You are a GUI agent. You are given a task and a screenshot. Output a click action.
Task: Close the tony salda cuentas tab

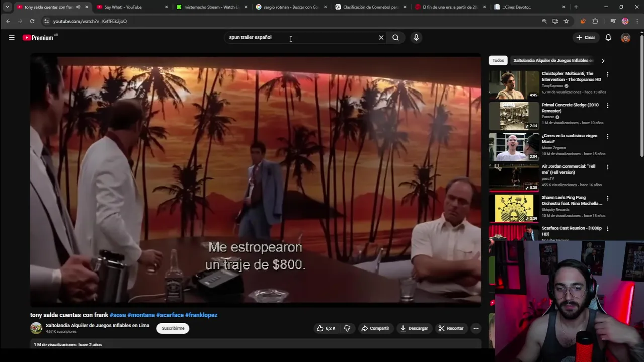pos(87,7)
